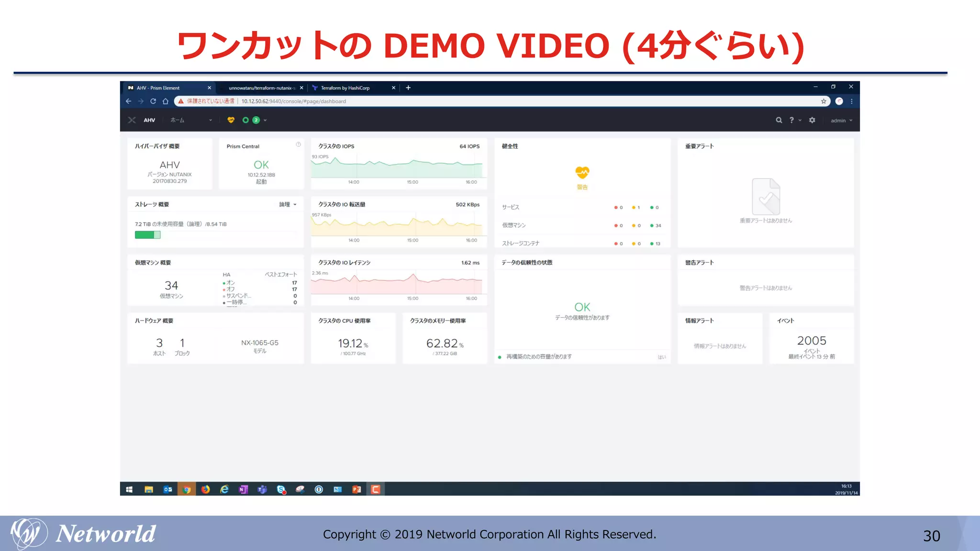Click the green circle tasks icon
This screenshot has height=551, width=980.
tap(245, 120)
